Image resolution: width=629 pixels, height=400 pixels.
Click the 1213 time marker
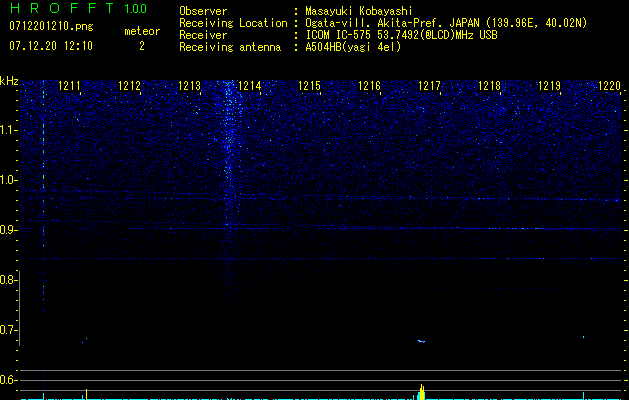(189, 86)
